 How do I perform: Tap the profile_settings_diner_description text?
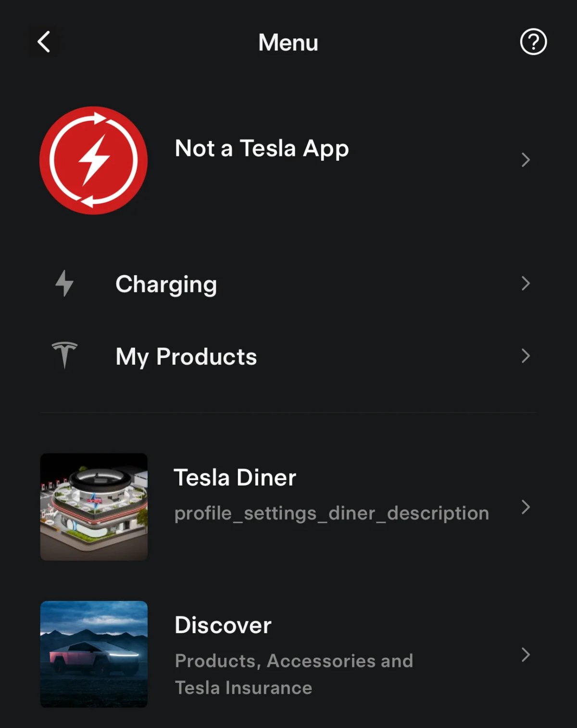332,513
